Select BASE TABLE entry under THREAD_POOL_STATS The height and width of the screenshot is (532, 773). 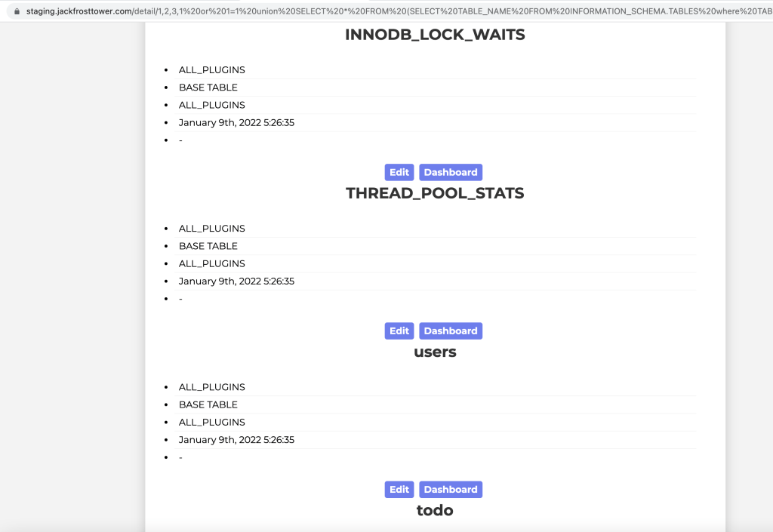click(x=208, y=246)
